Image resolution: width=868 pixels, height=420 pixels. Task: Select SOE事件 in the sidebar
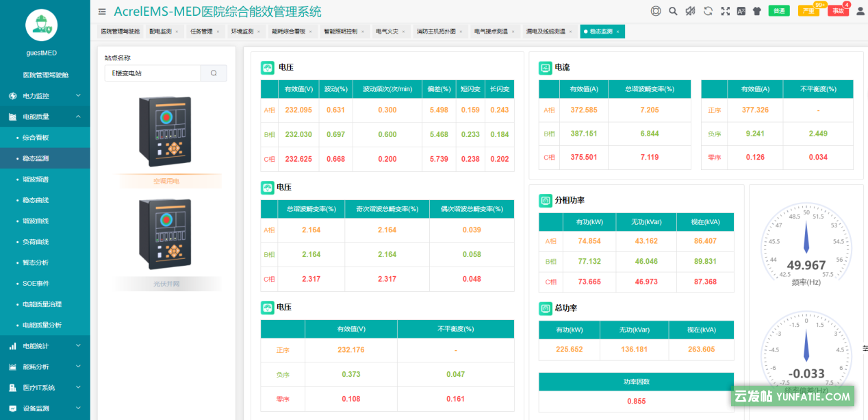(45, 284)
